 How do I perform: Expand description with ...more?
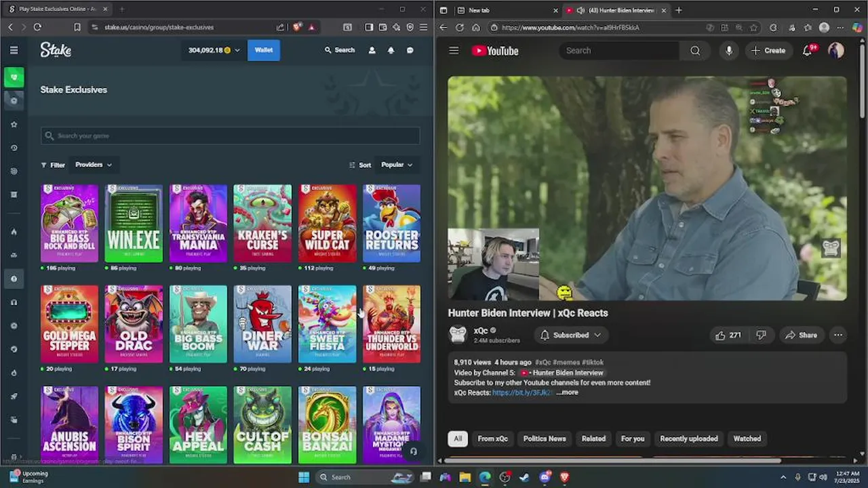tap(568, 392)
